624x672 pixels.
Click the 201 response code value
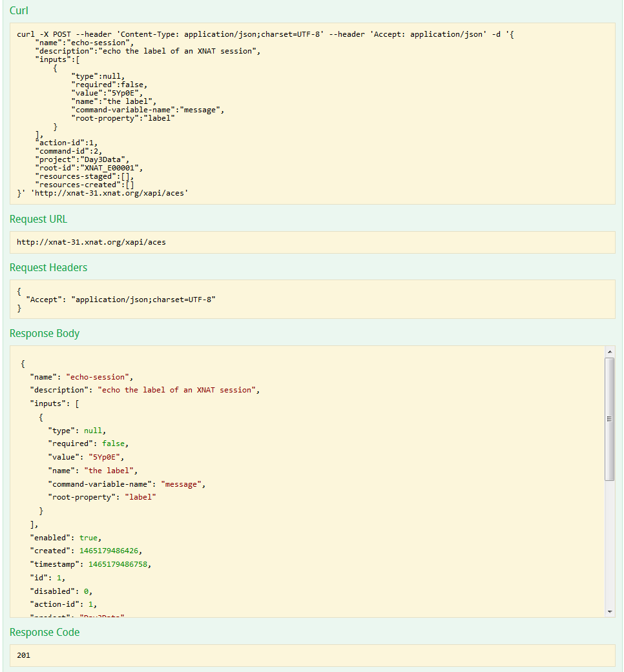(x=23, y=655)
